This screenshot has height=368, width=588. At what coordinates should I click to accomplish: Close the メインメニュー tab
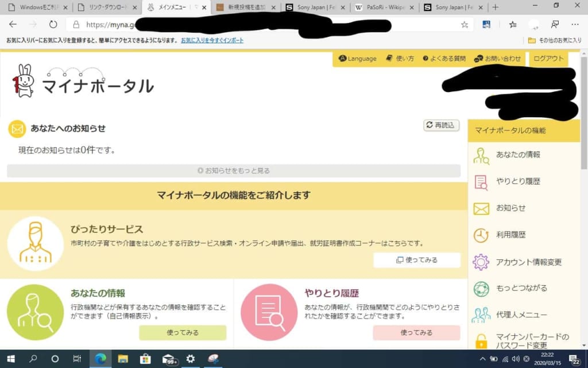[204, 7]
